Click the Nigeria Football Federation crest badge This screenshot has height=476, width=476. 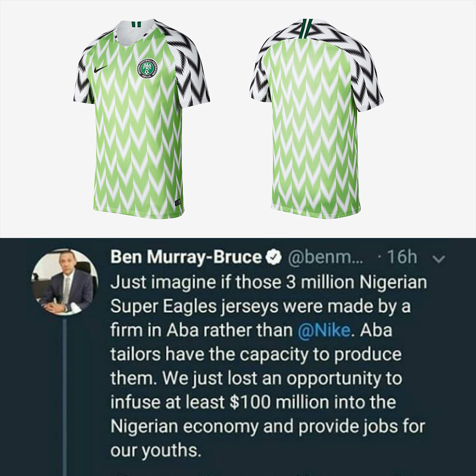[147, 68]
